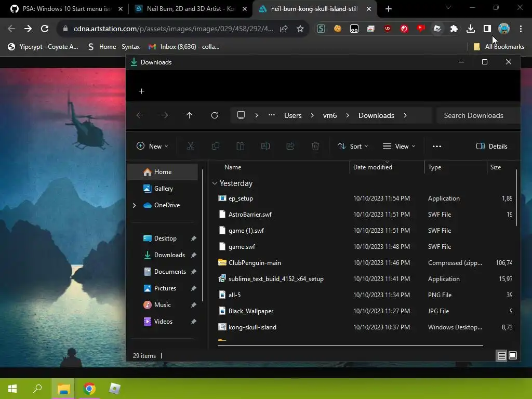Click Users in the breadcrumb path
532x399 pixels.
coord(293,115)
